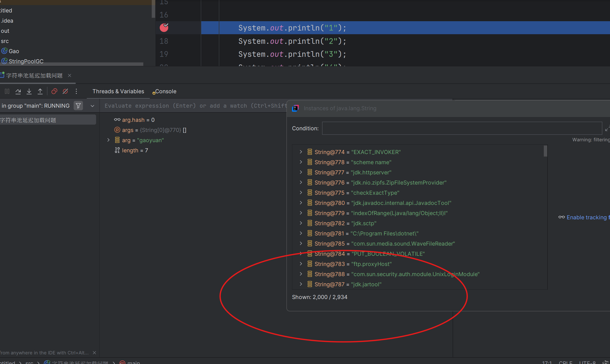Image resolution: width=610 pixels, height=364 pixels.
Task: Click the Step Into arrow icon
Action: click(x=29, y=91)
